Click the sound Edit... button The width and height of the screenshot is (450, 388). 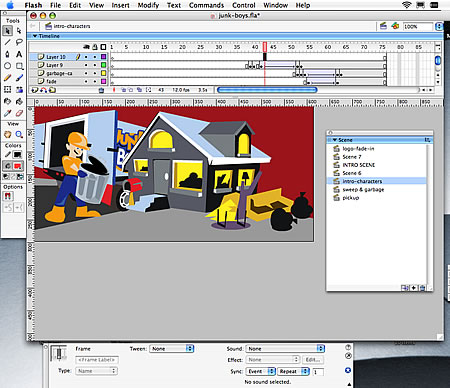point(313,360)
